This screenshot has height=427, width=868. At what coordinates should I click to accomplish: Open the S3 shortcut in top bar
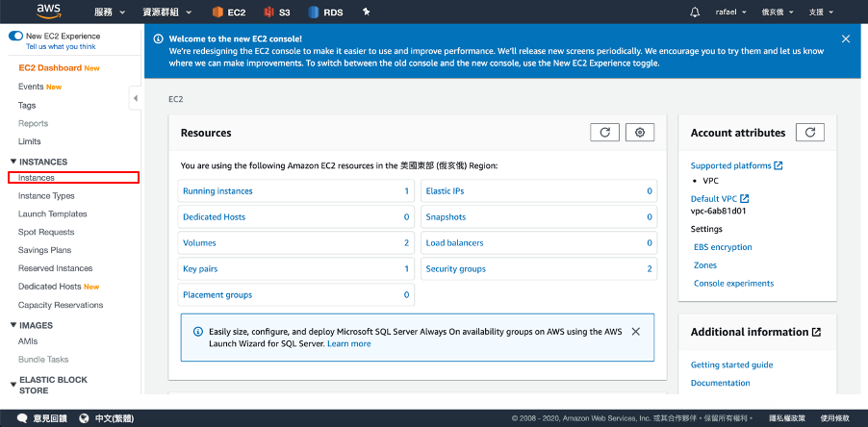click(277, 13)
